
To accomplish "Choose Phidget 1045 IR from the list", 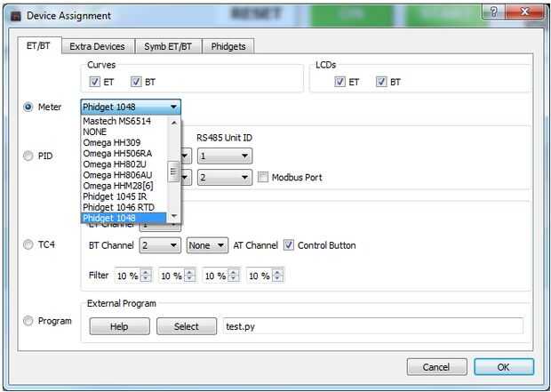I will (124, 196).
